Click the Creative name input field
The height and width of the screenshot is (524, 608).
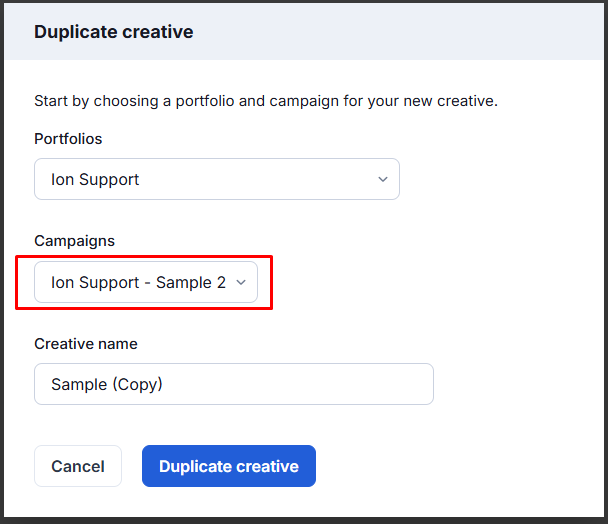tap(233, 384)
